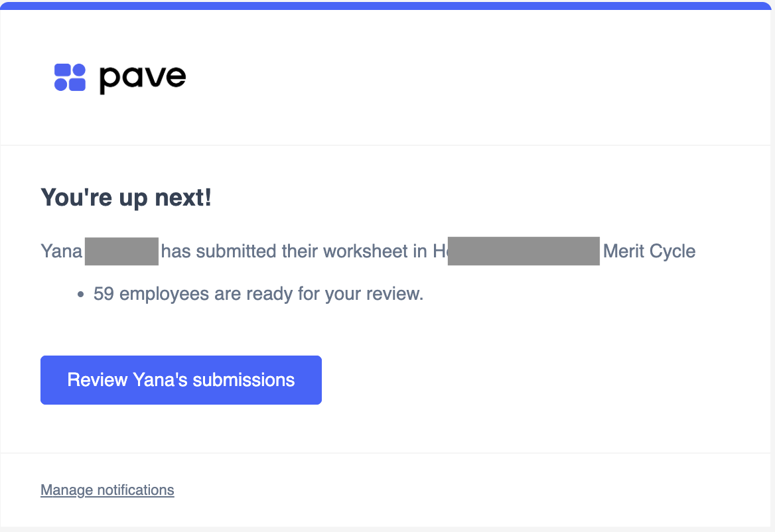Click the "Merit Cycle" text
This screenshot has height=532, width=775.
pos(649,251)
